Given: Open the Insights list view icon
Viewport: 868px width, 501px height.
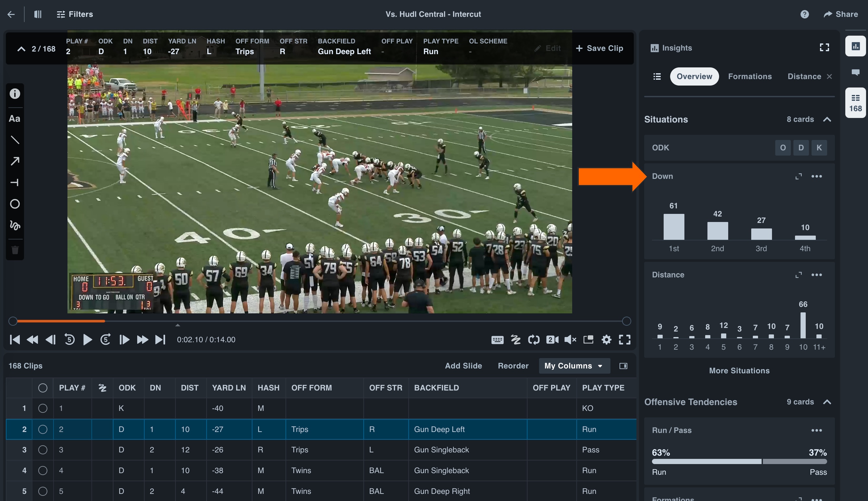Looking at the screenshot, I should coord(657,76).
